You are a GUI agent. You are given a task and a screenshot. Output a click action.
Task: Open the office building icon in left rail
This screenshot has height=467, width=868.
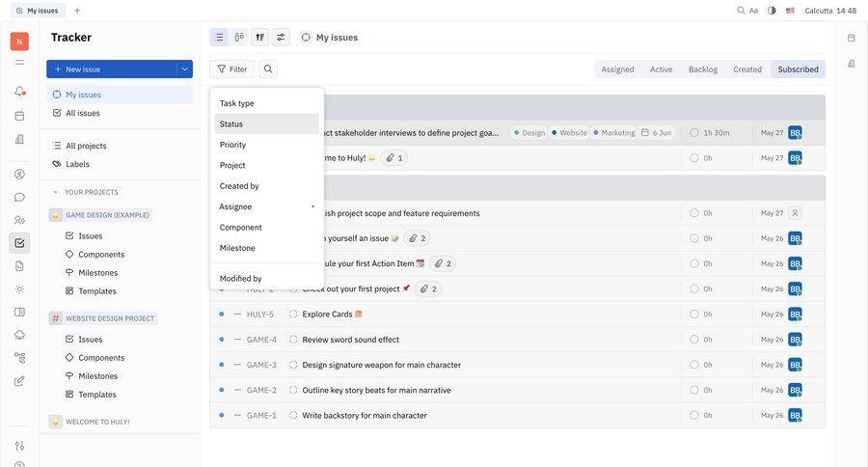click(19, 139)
